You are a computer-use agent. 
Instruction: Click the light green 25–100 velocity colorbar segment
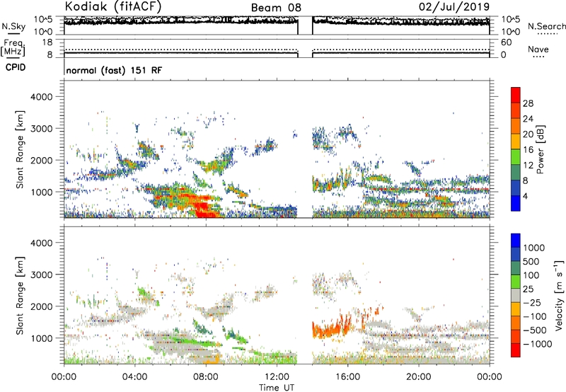tap(516, 282)
